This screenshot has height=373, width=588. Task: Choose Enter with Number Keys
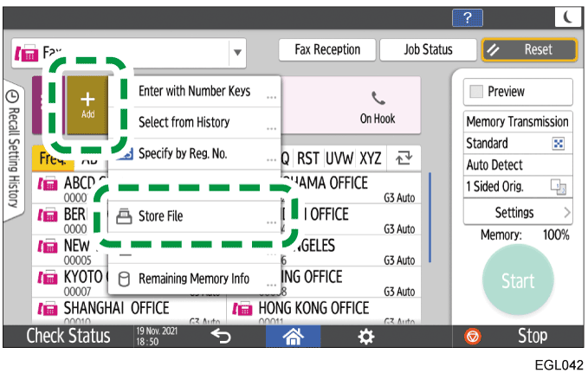click(x=194, y=91)
